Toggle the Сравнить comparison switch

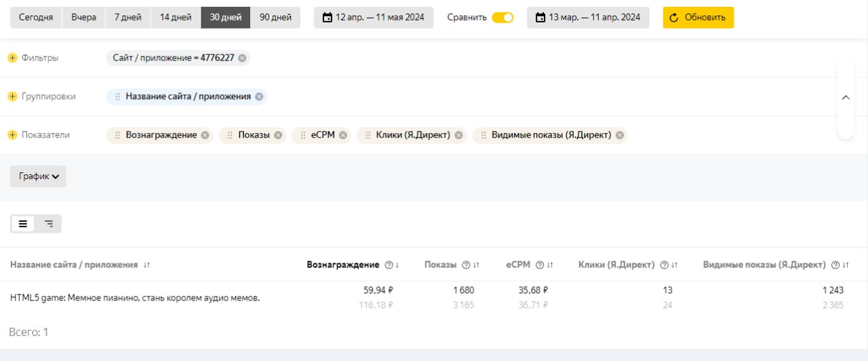point(502,18)
